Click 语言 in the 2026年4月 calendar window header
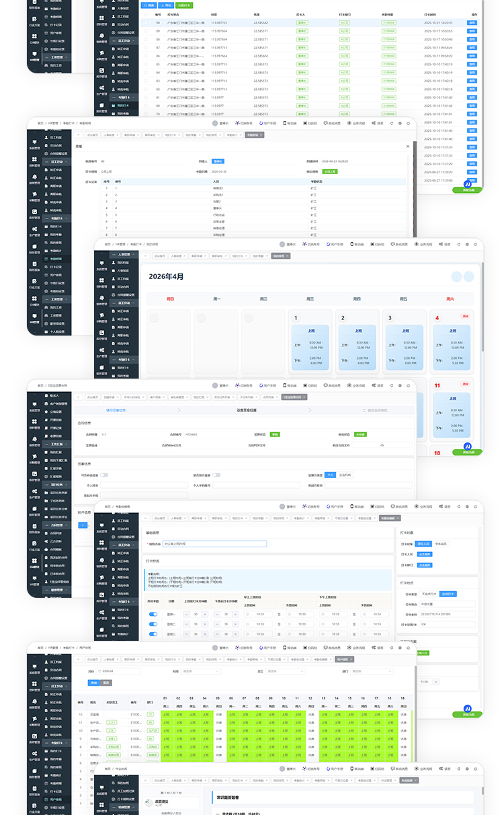Screen dimensions: 504x815 [445, 244]
